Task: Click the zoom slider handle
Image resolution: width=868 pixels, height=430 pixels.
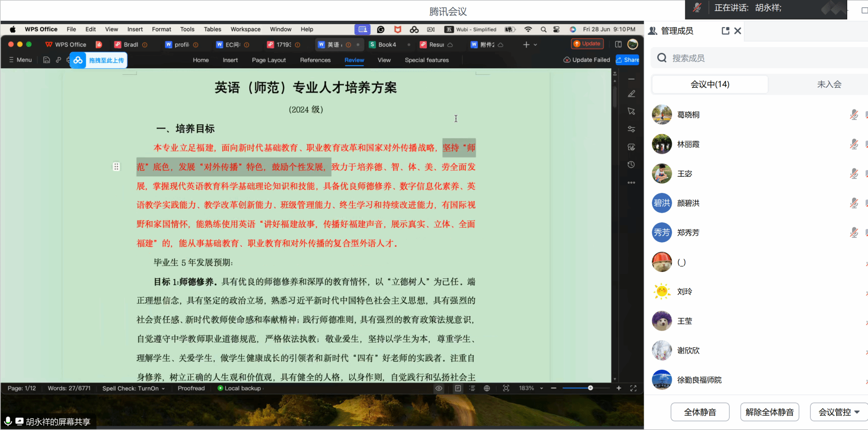Action: (590, 388)
